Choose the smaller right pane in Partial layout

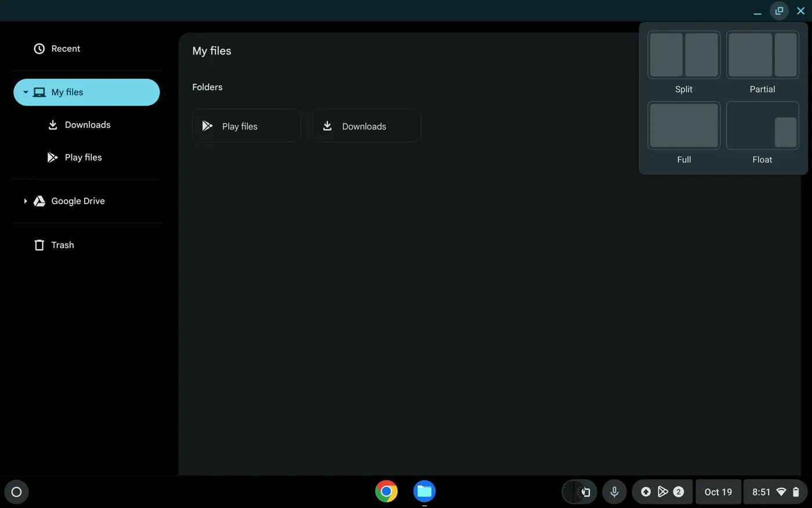786,55
